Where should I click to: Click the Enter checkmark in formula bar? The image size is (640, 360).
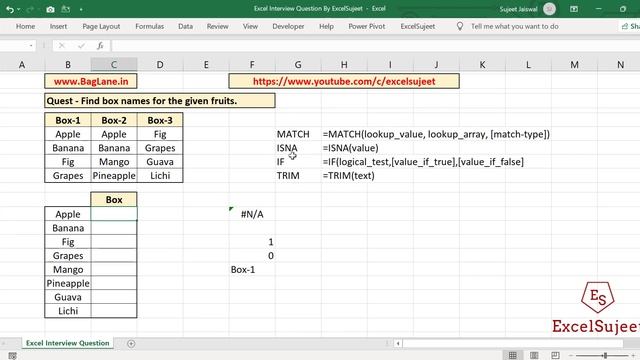pos(81,46)
